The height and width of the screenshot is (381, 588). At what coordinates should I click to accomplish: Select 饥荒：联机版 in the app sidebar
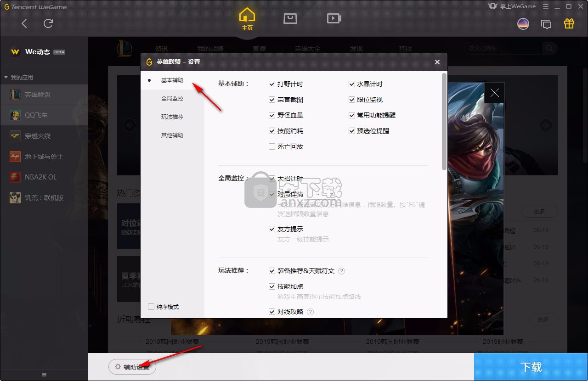coord(44,198)
